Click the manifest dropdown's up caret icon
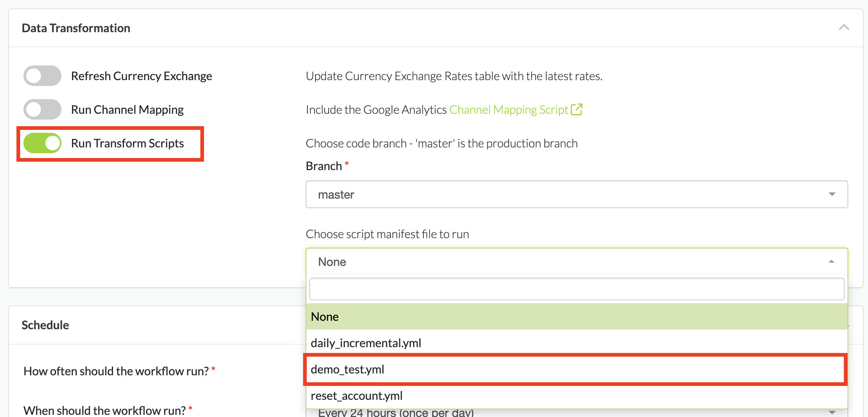 [x=831, y=262]
